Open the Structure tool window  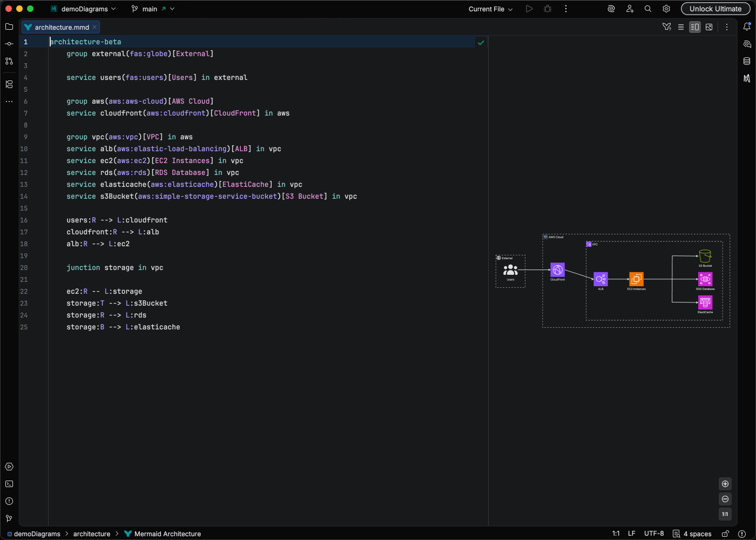click(9, 84)
